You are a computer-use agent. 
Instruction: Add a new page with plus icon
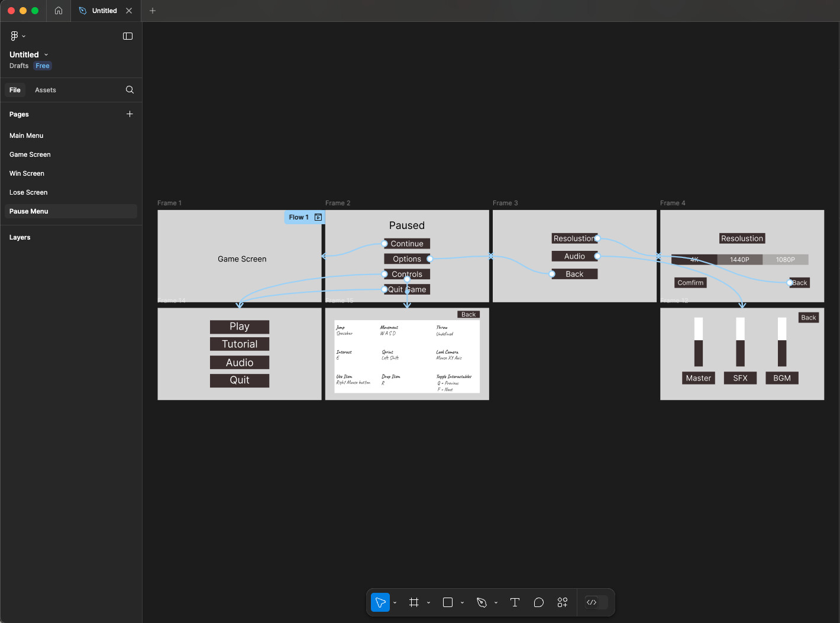tap(130, 114)
